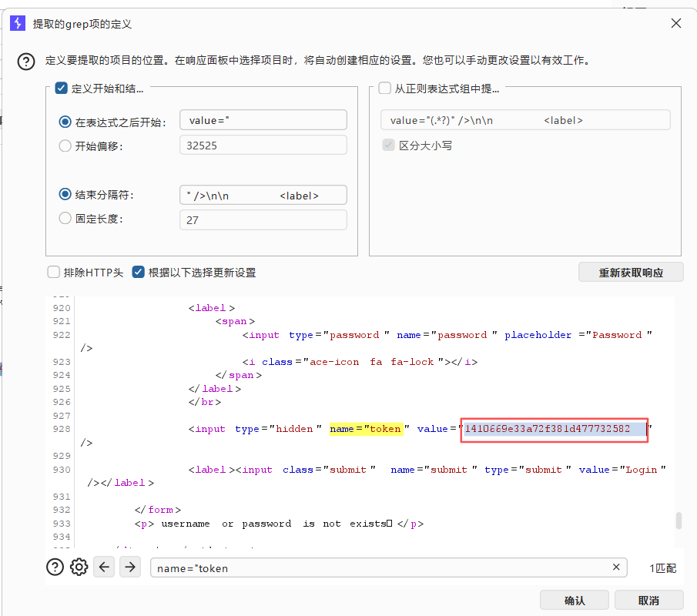Click the refetch response button

(x=631, y=273)
